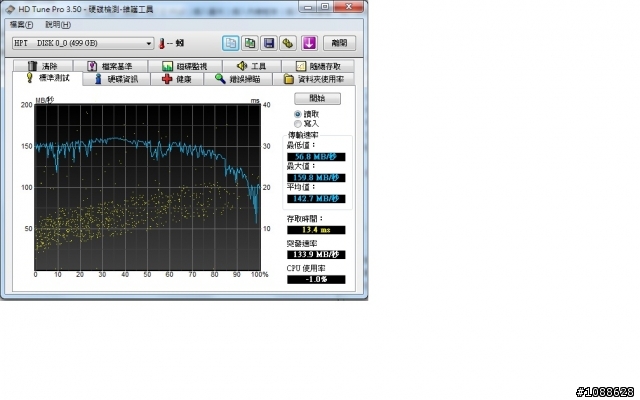Click the minimum value 56.8 MB/s field
Image resolution: width=640 pixels, height=400 pixels.
pos(316,157)
